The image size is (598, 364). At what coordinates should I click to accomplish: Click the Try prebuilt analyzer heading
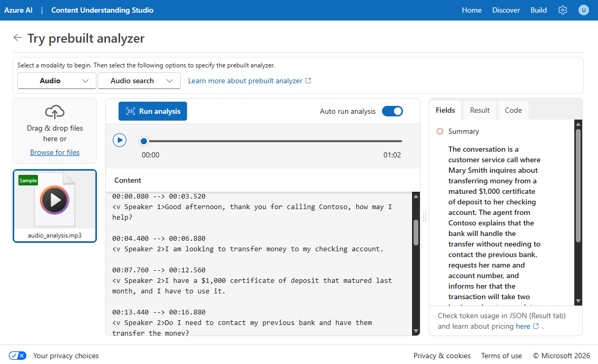coord(86,38)
